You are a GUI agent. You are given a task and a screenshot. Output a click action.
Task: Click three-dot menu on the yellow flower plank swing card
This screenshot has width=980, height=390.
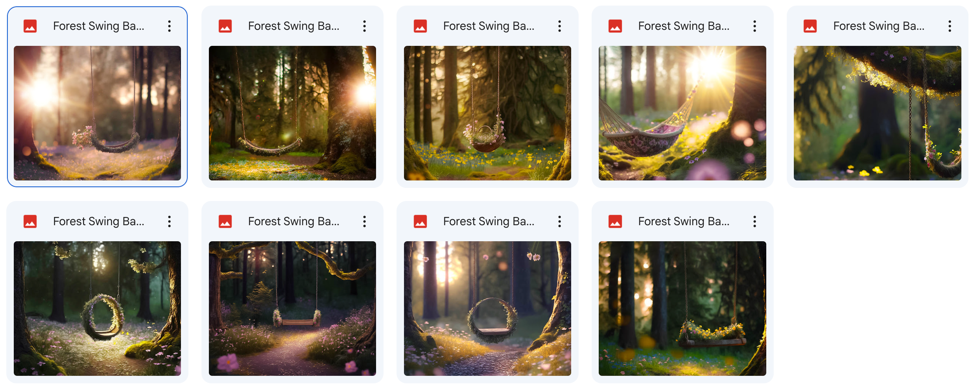point(754,222)
